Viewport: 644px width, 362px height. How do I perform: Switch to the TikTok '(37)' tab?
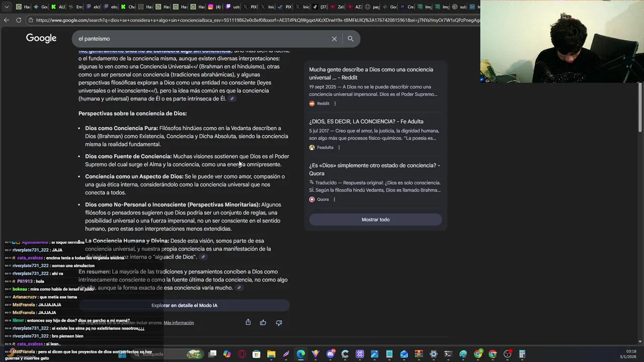coord(320,7)
